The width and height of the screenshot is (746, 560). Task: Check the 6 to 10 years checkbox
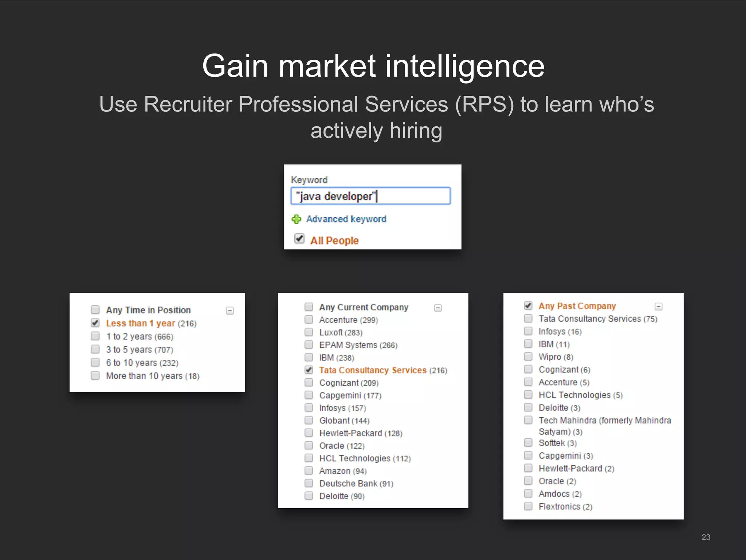(95, 362)
